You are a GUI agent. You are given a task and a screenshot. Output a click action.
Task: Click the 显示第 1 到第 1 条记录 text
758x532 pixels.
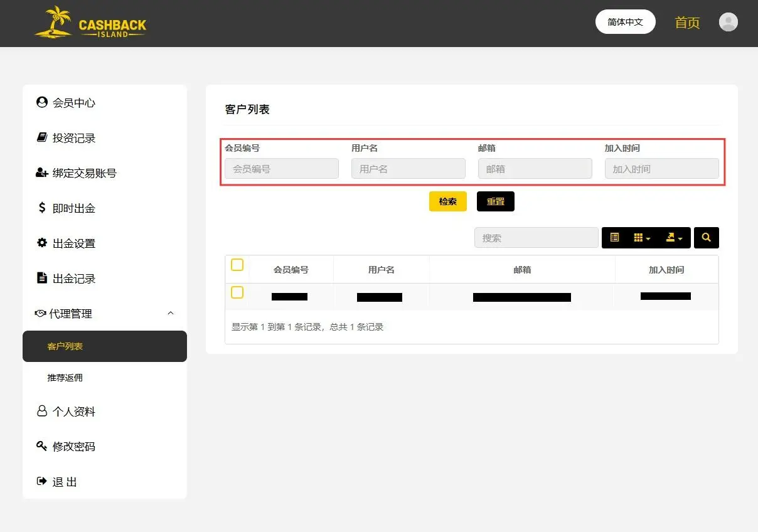tap(307, 327)
